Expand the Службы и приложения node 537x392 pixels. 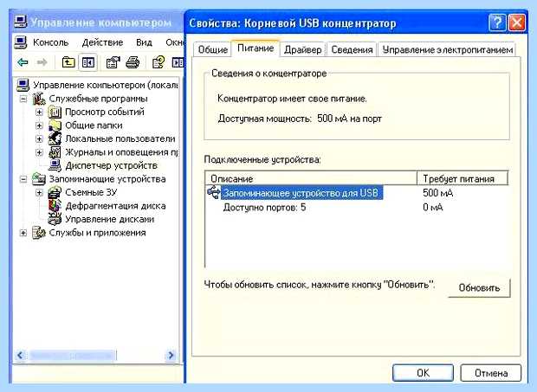point(23,233)
